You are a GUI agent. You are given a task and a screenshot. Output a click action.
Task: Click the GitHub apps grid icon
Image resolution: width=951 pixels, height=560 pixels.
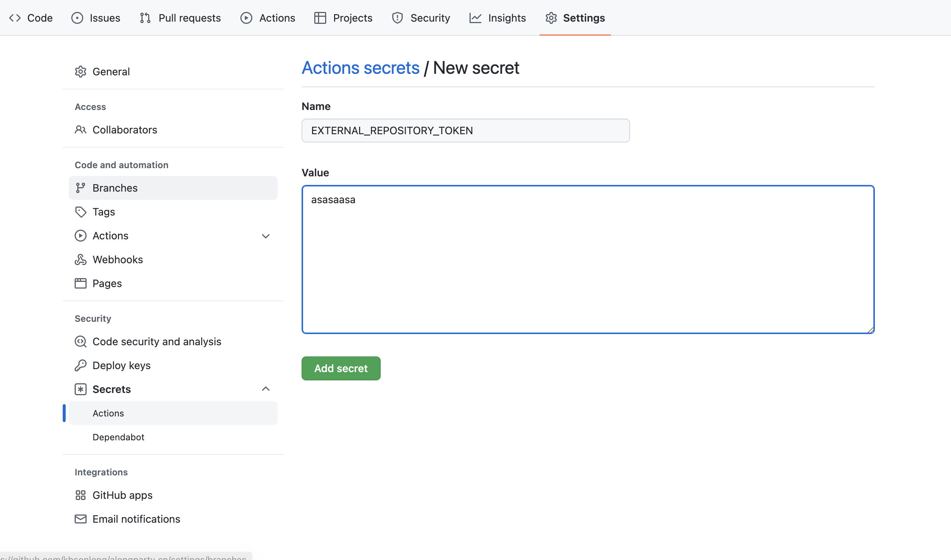(81, 495)
